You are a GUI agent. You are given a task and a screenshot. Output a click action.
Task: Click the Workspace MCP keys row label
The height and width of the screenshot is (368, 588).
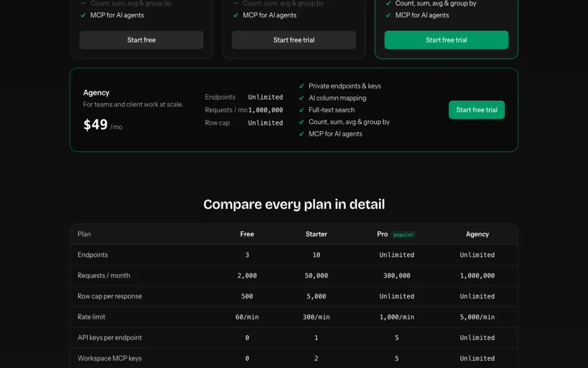(110, 358)
